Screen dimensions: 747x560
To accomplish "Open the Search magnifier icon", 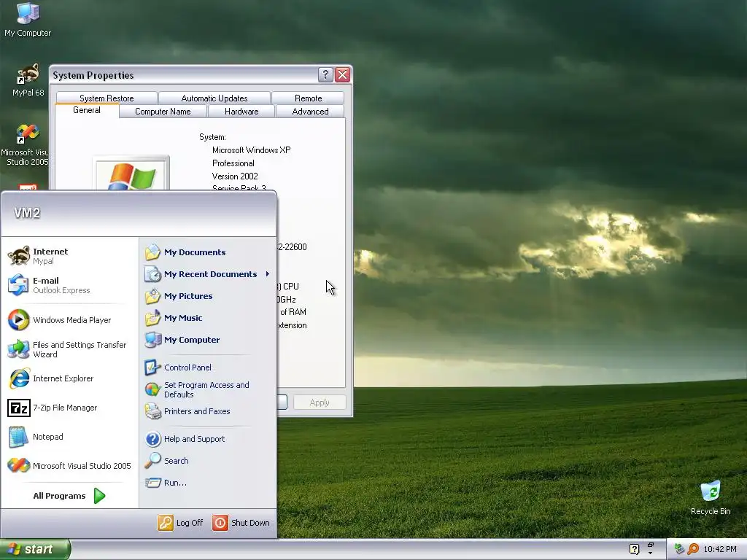I will [152, 461].
